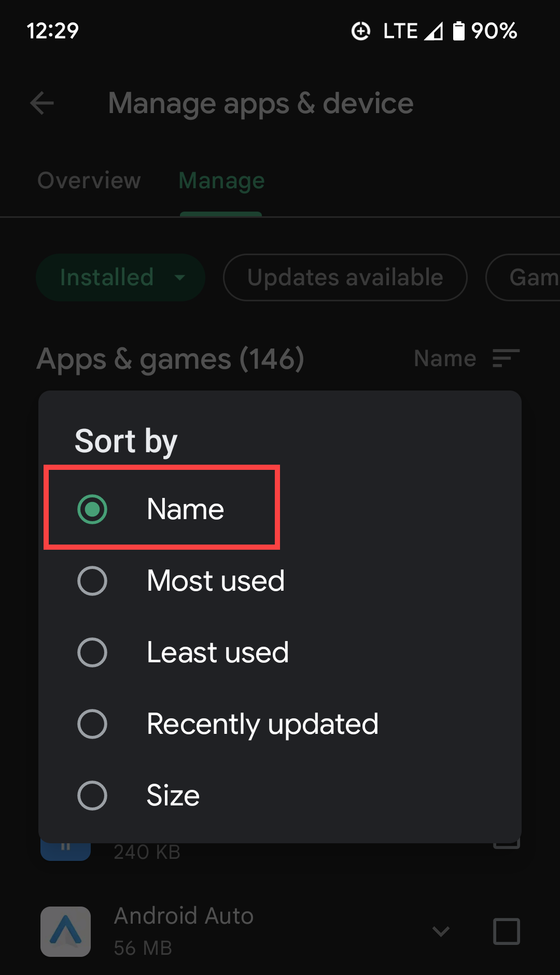Tap the 56 MB size text

[143, 948]
